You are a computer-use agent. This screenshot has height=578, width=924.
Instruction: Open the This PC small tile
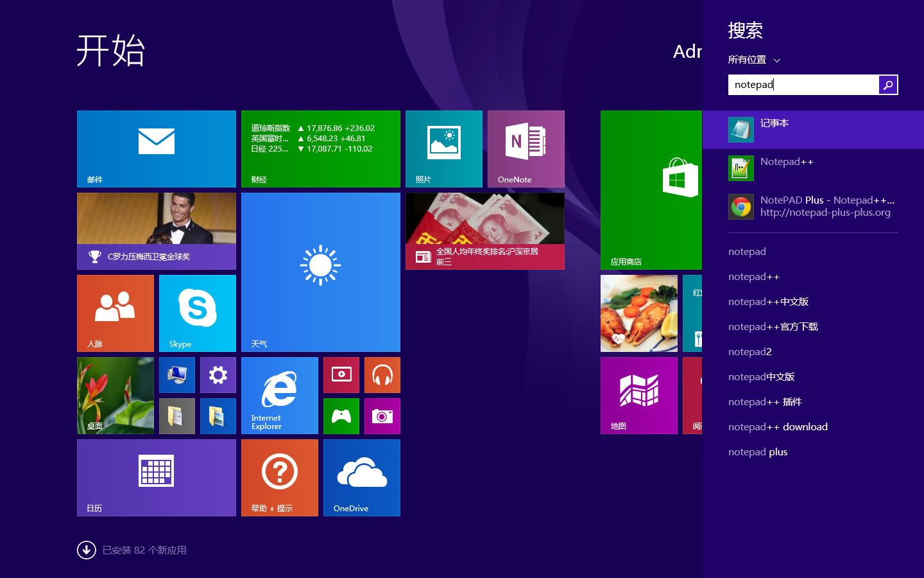coord(177,375)
